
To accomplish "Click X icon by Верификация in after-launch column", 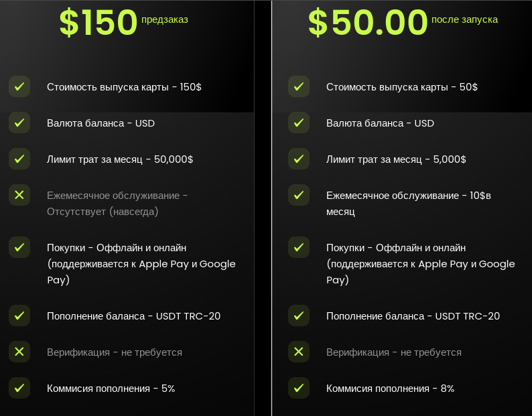I will tap(299, 352).
